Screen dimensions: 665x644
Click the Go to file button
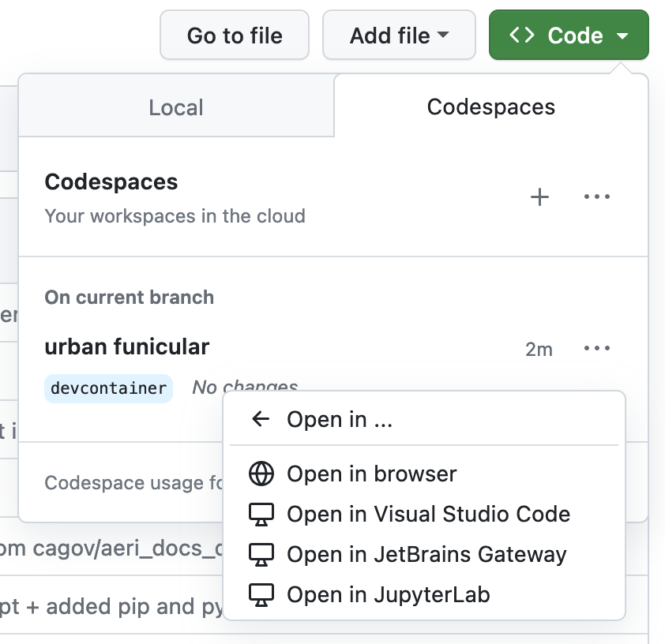click(235, 36)
